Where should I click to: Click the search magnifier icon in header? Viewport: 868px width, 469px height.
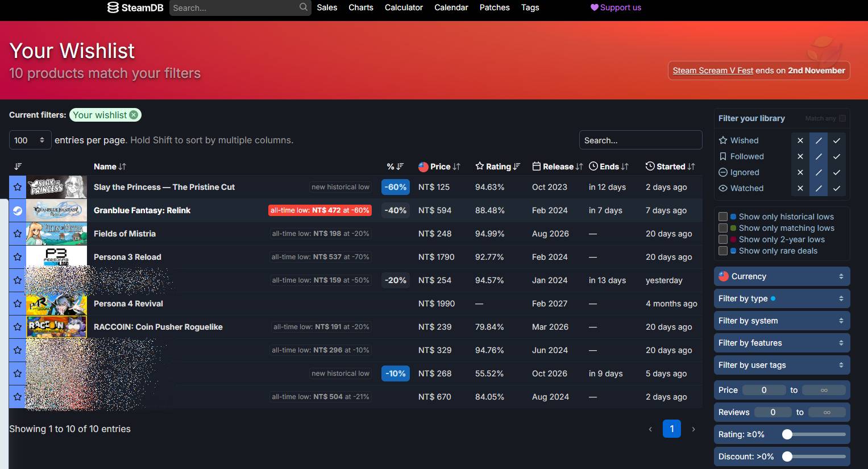coord(304,7)
